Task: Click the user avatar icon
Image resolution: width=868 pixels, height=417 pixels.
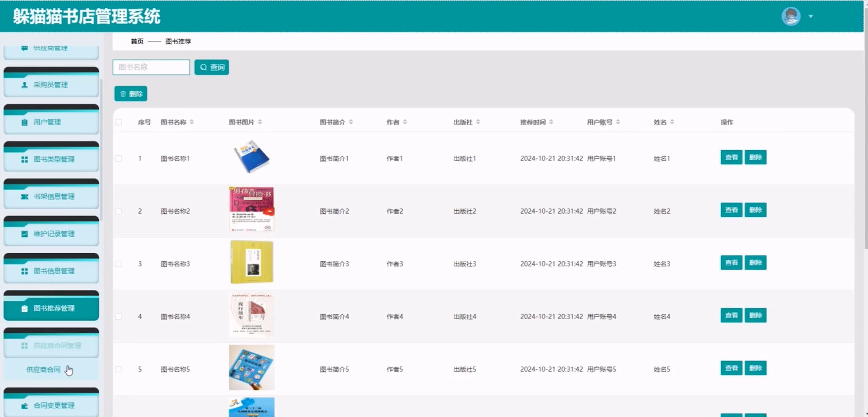Action: point(791,16)
